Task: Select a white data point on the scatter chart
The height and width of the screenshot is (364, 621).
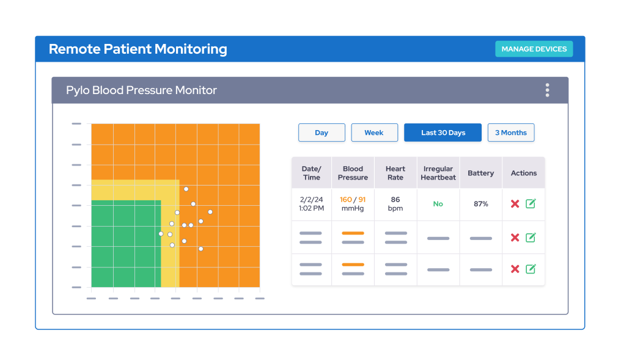Action: (x=186, y=189)
